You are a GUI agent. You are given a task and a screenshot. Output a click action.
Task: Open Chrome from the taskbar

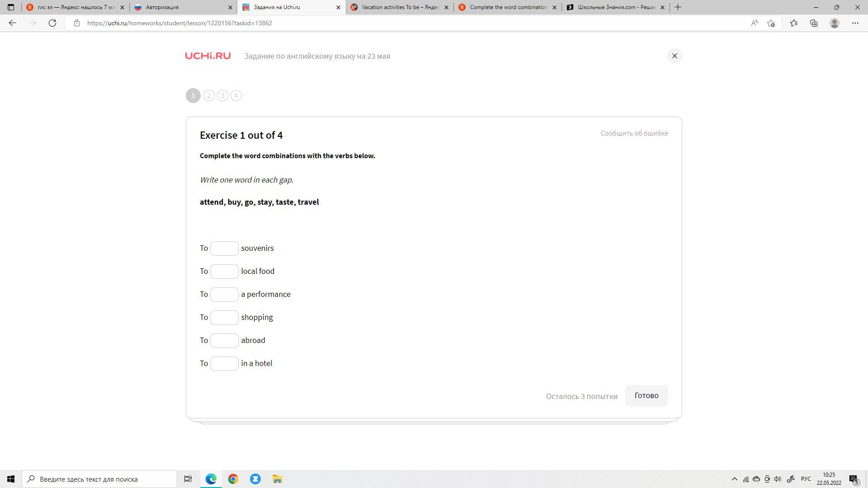[x=233, y=479]
